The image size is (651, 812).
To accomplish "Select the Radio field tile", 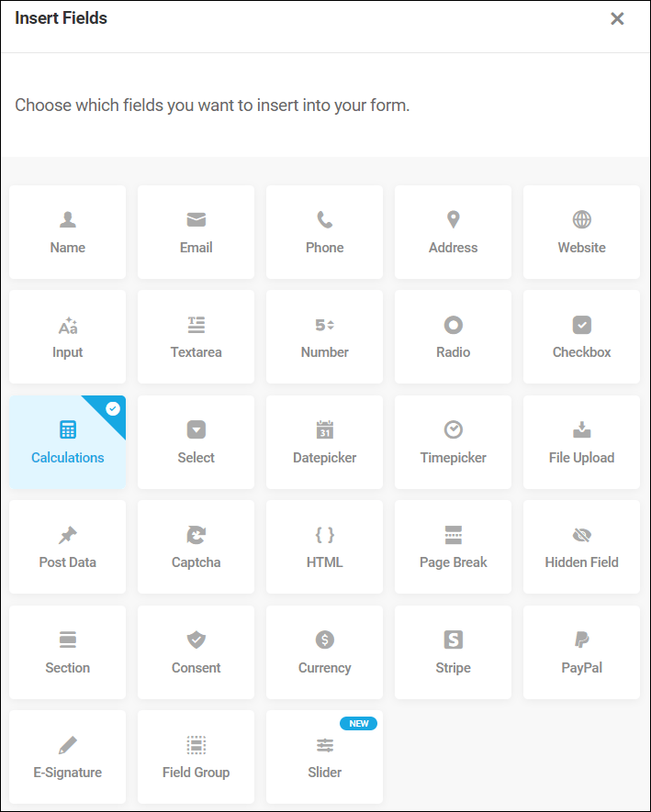I will click(x=453, y=337).
